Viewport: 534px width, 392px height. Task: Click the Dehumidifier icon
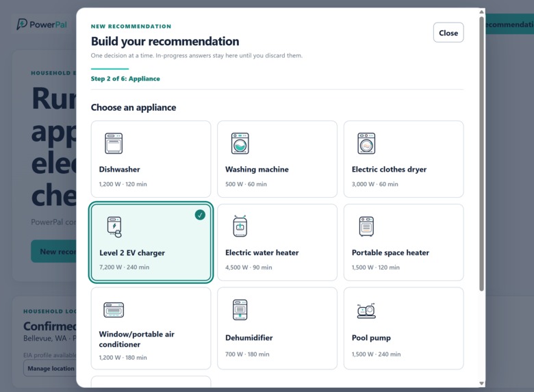point(240,310)
